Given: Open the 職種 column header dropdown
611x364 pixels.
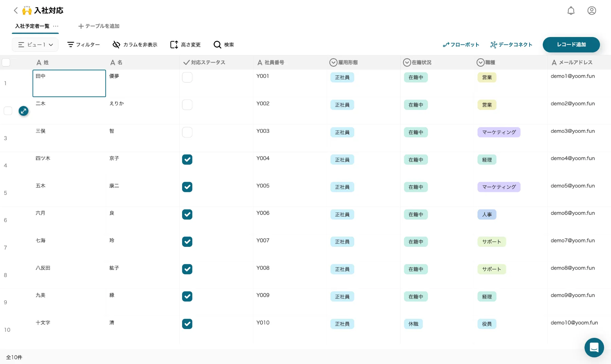Looking at the screenshot, I should [486, 62].
